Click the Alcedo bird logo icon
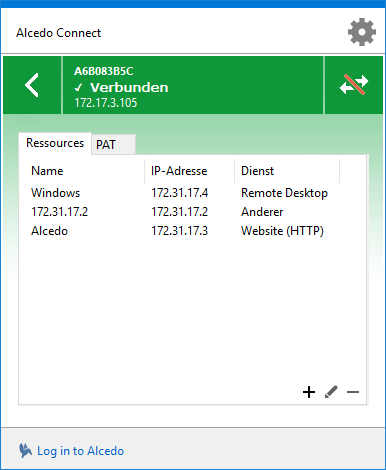This screenshot has width=386, height=470. (25, 451)
